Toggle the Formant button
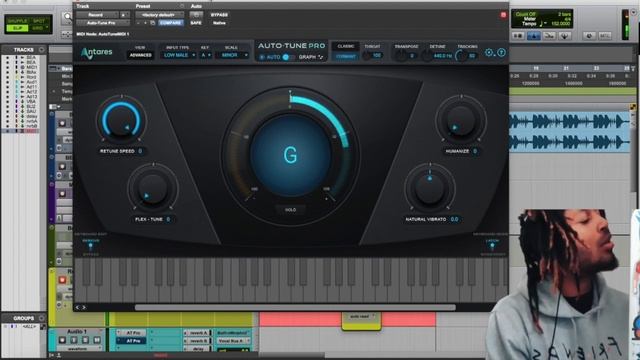 [345, 56]
